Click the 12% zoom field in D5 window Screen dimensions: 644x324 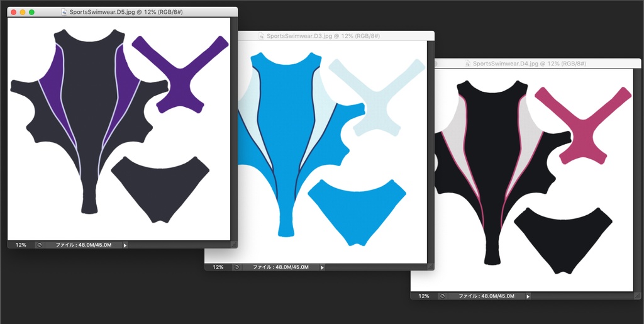point(21,245)
